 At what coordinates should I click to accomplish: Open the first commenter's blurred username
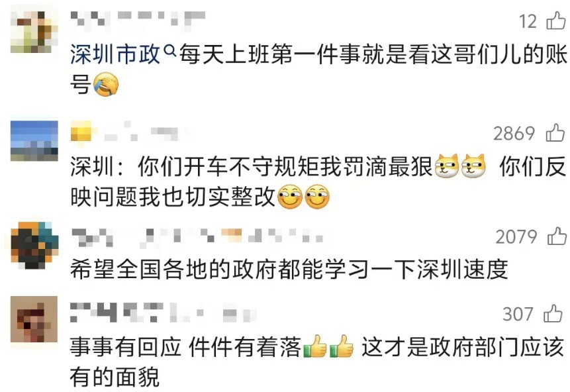(x=138, y=18)
